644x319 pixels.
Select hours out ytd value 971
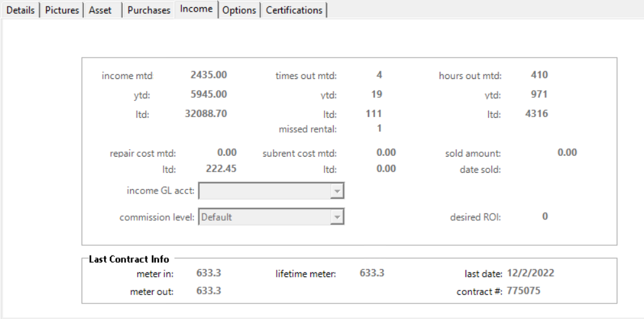click(539, 94)
